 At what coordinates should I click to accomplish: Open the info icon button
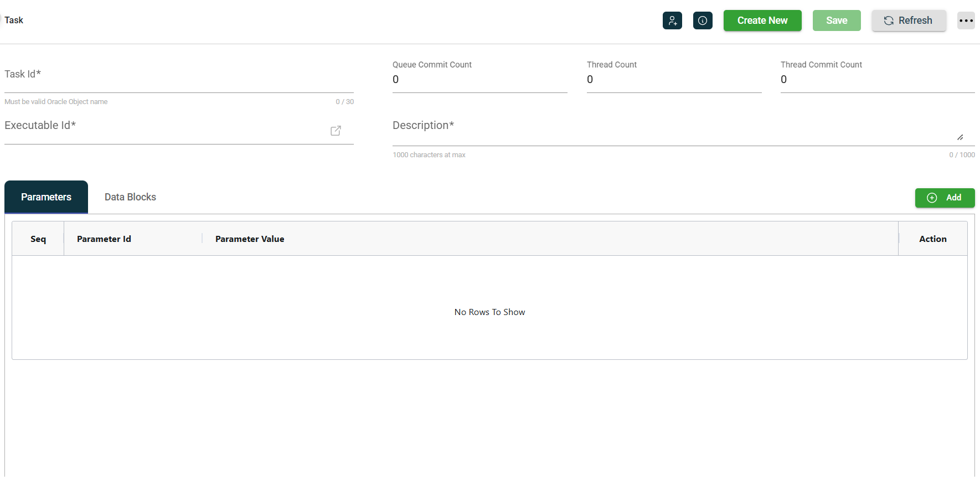point(703,20)
